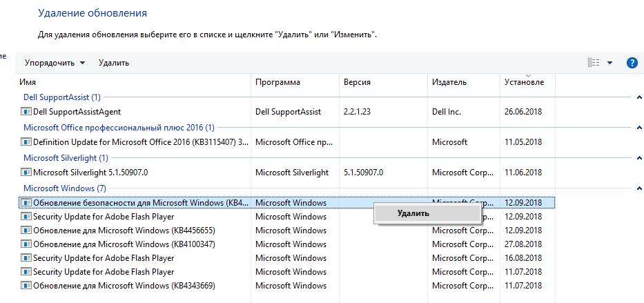644x303 pixels.
Task: Click the Microsoft Windows (7) group header
Action: (64, 188)
